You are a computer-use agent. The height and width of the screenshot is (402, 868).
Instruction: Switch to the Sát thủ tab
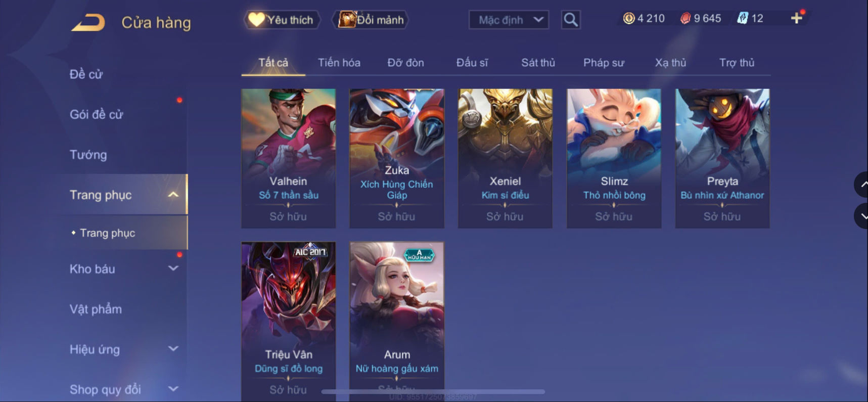click(538, 63)
